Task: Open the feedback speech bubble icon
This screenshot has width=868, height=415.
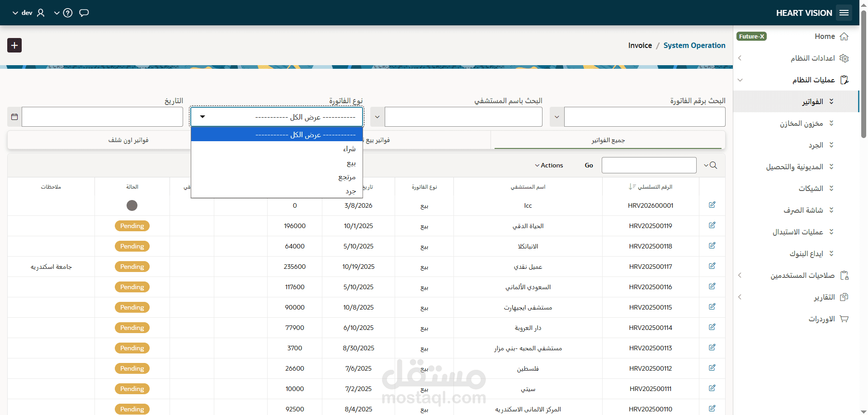Action: 84,13
